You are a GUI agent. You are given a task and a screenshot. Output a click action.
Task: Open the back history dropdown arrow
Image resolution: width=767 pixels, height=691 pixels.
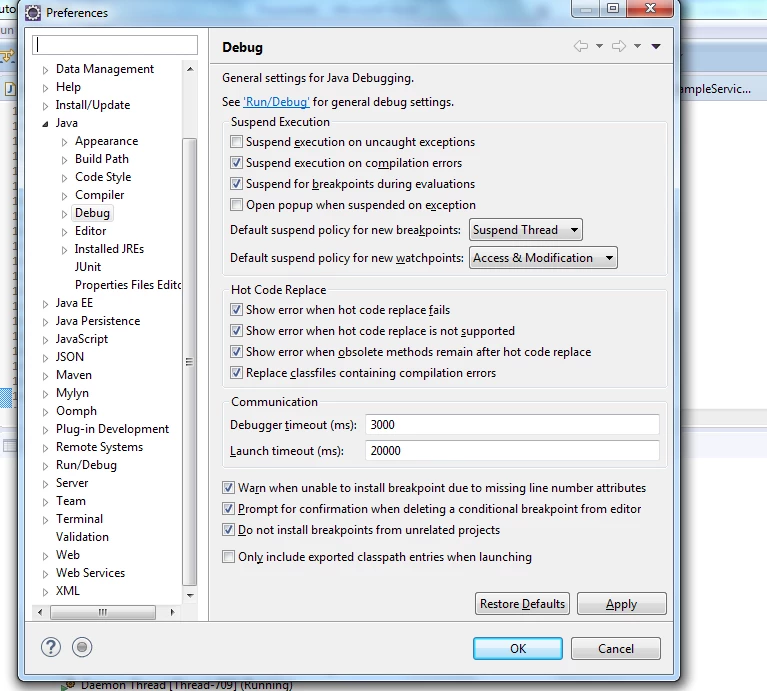click(599, 46)
